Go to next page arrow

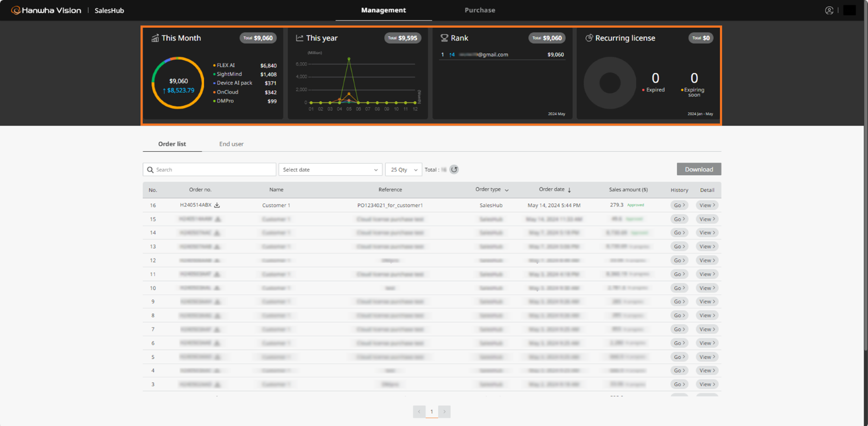point(444,412)
